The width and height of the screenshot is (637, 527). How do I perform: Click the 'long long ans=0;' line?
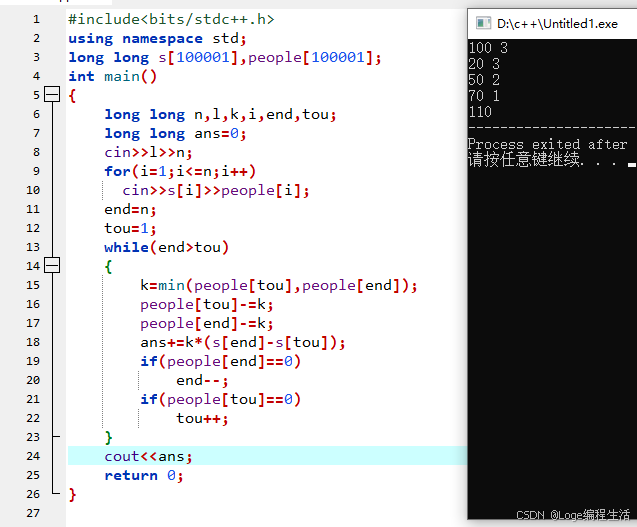tap(176, 133)
